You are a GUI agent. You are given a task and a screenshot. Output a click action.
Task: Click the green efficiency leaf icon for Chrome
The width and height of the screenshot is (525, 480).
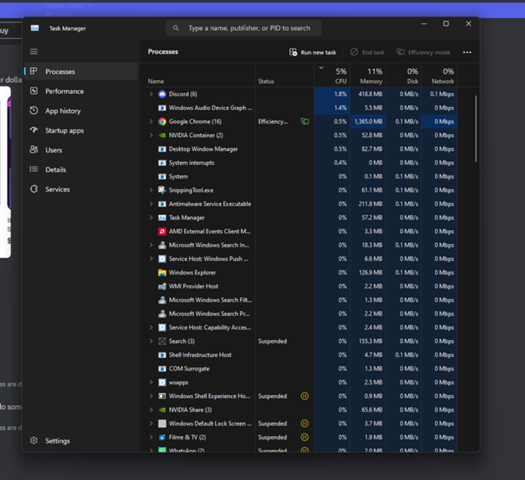click(x=305, y=122)
